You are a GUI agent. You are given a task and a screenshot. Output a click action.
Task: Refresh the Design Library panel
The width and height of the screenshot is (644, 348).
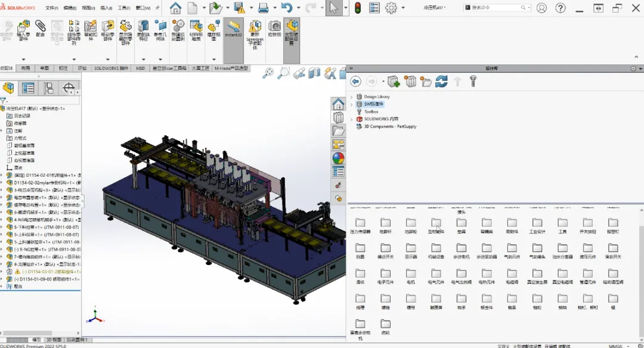point(441,82)
